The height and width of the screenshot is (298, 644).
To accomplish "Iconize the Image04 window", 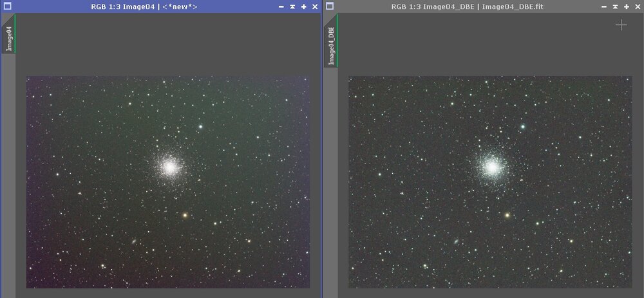I will point(292,6).
